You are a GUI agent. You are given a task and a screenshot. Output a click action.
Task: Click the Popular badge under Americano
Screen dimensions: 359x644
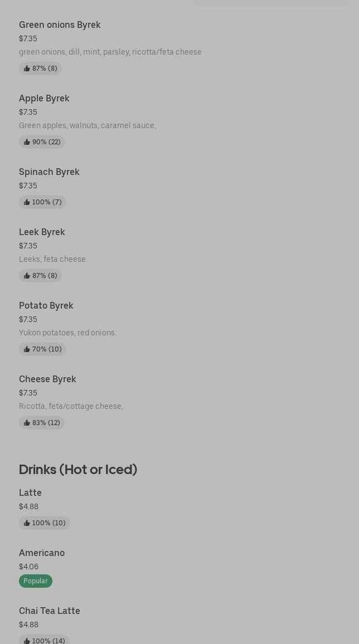36,581
